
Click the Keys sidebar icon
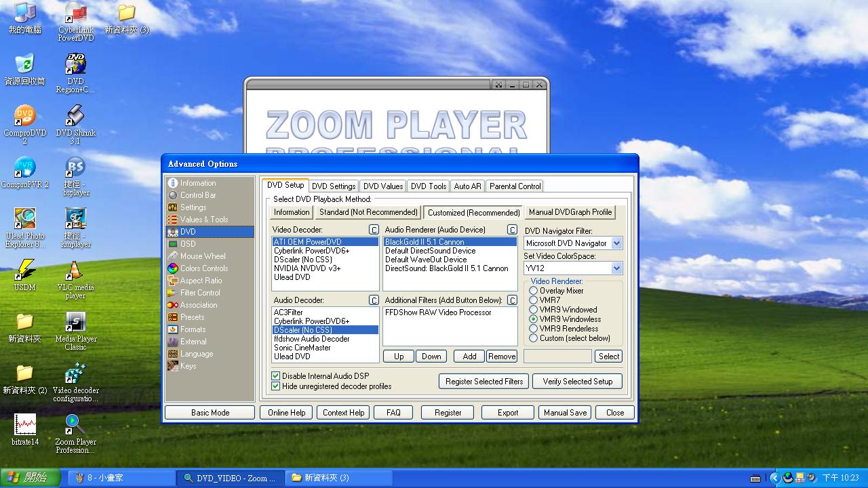pos(173,366)
